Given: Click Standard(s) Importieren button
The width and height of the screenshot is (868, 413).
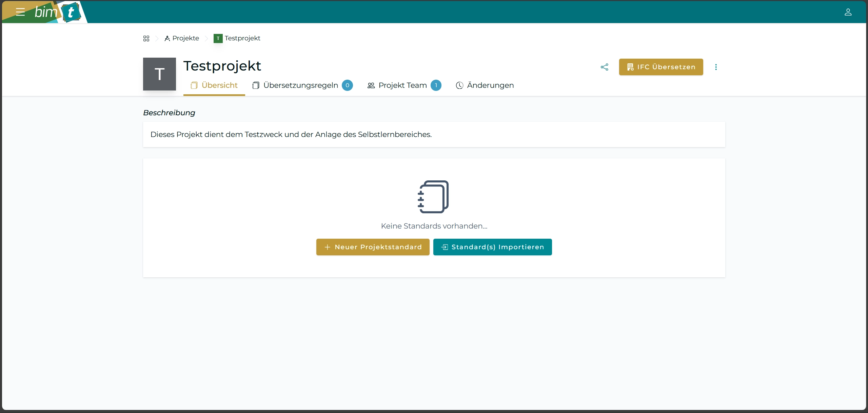Looking at the screenshot, I should coord(492,247).
